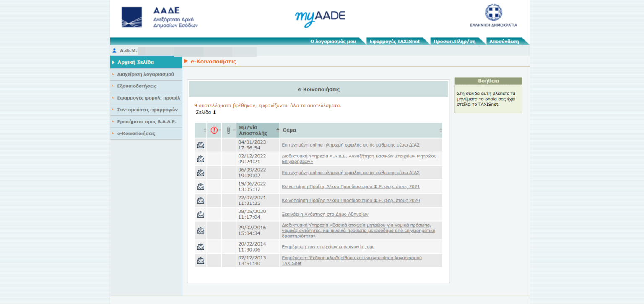Go to Διαχείριση λογαριασμού in the sidebar
This screenshot has width=644, height=304.
click(x=145, y=74)
